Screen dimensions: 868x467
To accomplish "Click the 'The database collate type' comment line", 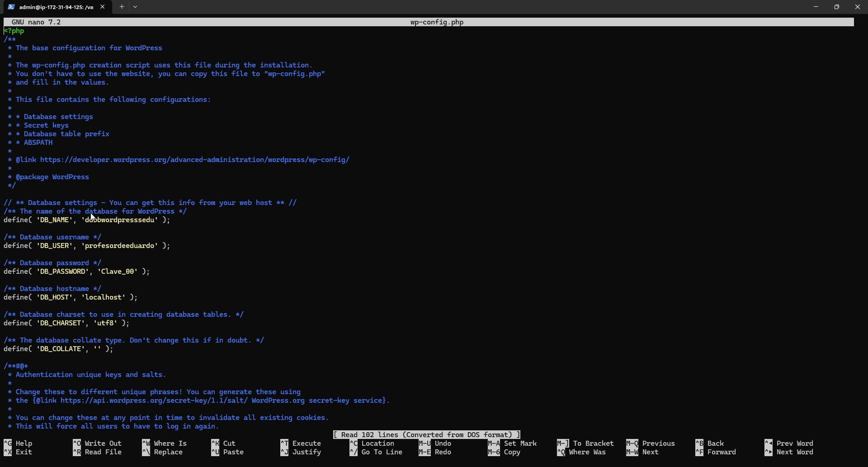I will point(134,340).
